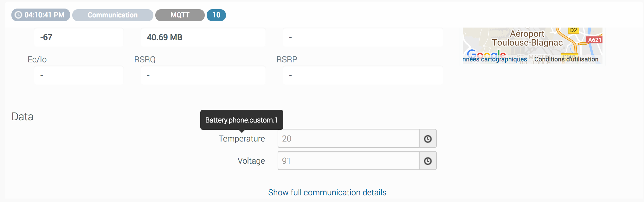The width and height of the screenshot is (644, 202).
Task: Show full communication details
Action: click(x=327, y=193)
